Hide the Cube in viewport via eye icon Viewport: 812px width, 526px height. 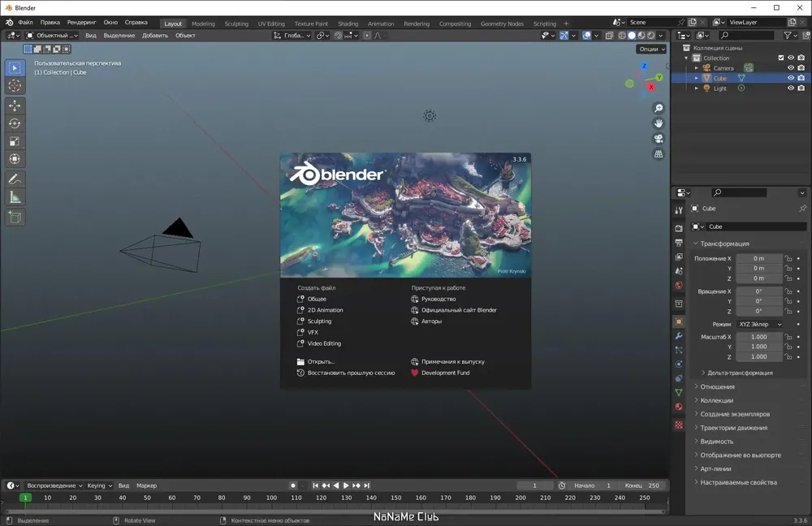[790, 78]
